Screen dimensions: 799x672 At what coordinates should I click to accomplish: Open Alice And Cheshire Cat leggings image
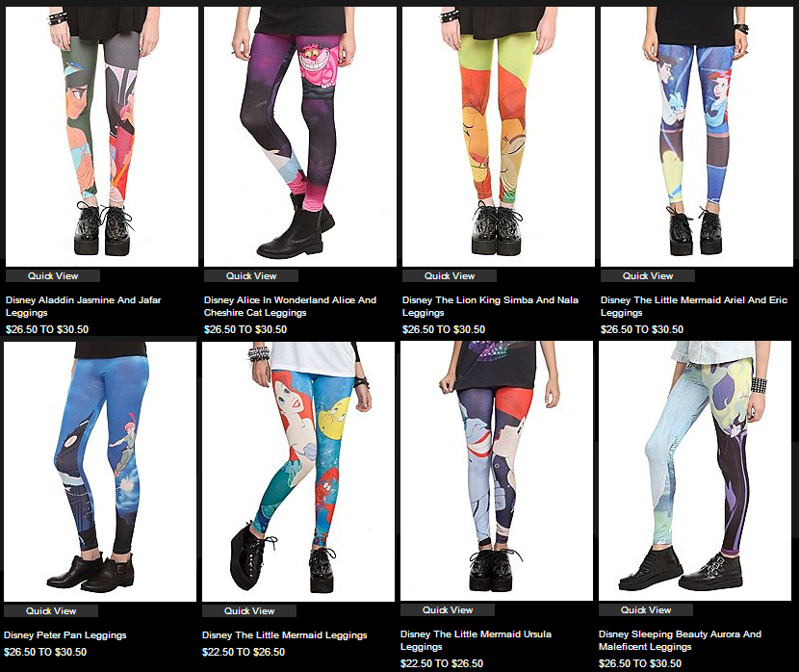click(x=300, y=137)
